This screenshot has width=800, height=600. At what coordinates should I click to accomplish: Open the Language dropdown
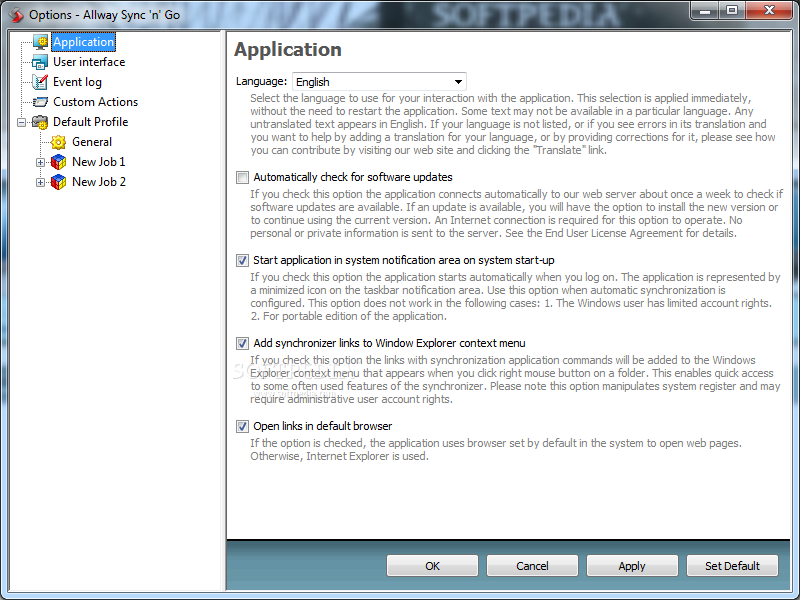(379, 82)
